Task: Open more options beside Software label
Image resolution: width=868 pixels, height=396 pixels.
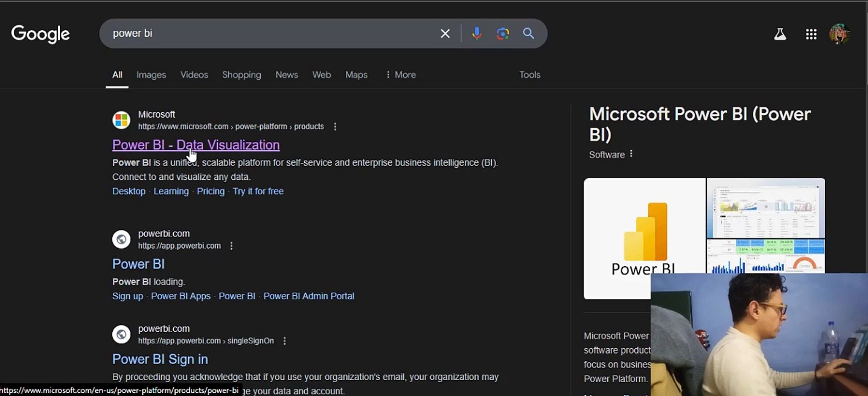Action: (x=631, y=154)
